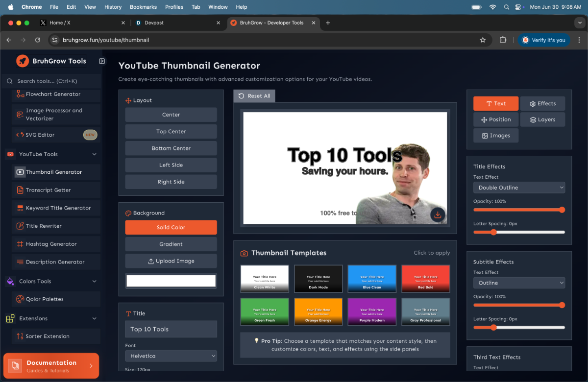This screenshot has width=588, height=382.
Task: Apply the Blue Clean thumbnail template
Action: 372,278
